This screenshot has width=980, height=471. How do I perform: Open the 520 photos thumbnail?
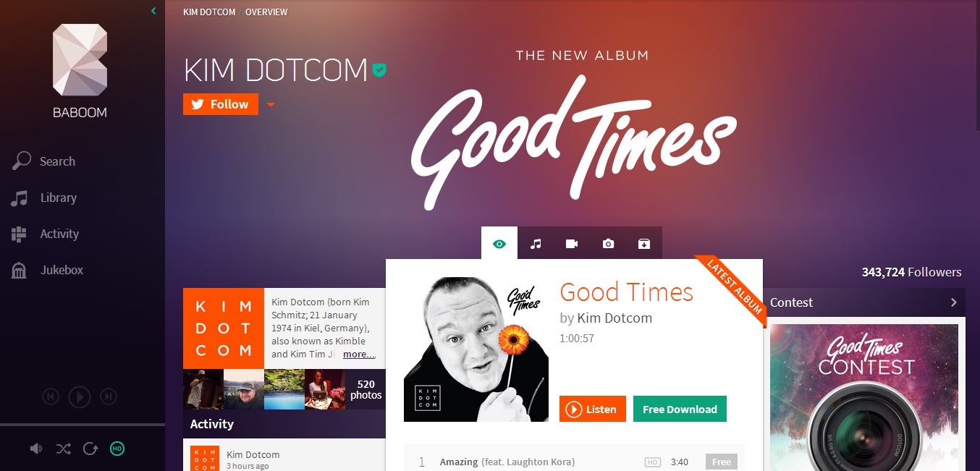tap(366, 390)
